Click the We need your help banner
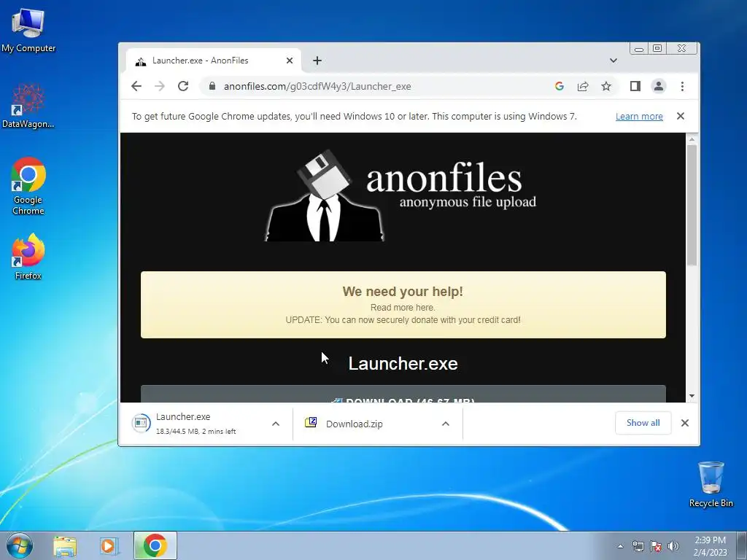The width and height of the screenshot is (747, 560). coord(403,305)
